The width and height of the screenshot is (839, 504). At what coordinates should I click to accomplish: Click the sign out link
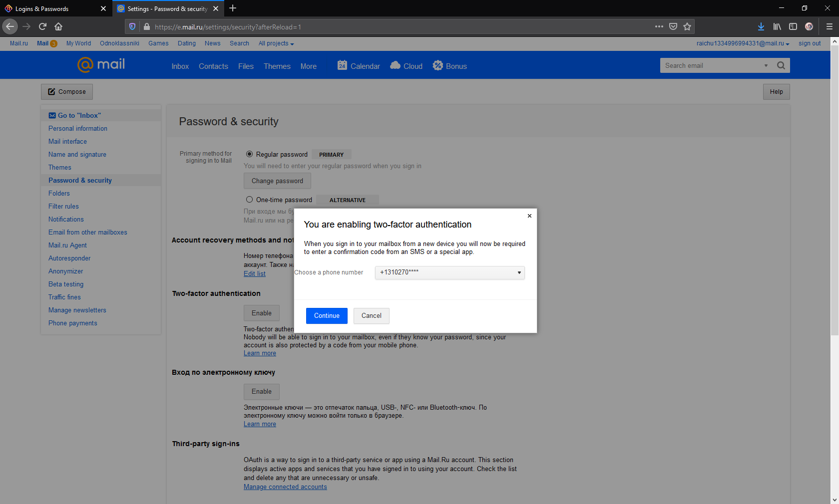coord(810,43)
